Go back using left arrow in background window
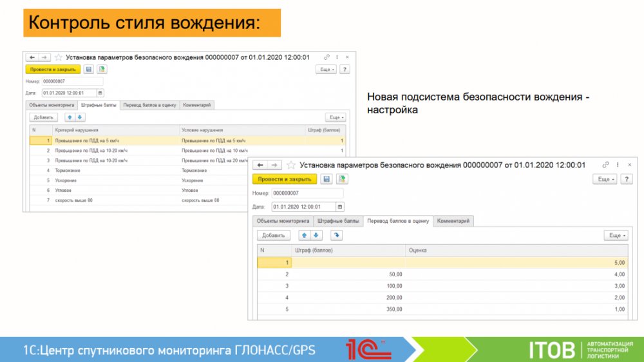 32,57
